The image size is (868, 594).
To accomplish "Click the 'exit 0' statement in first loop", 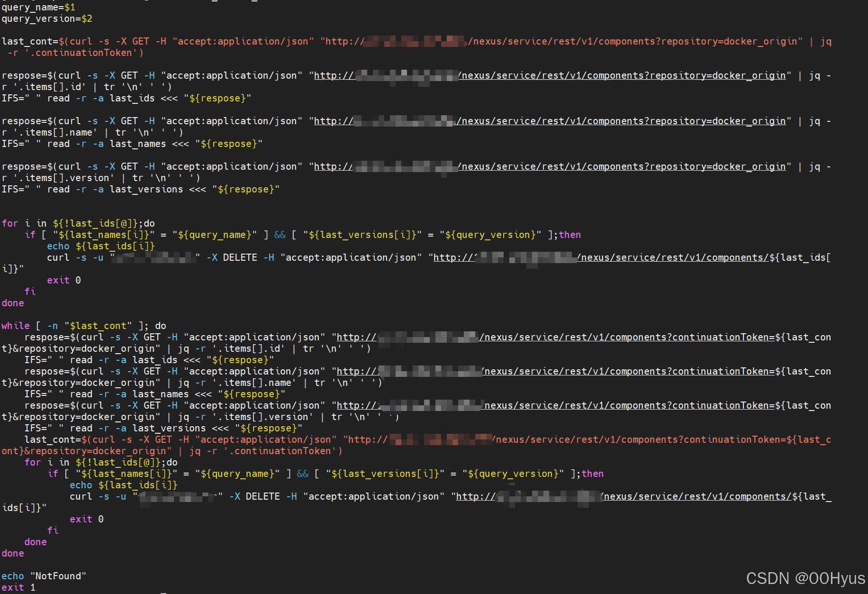I will click(63, 280).
